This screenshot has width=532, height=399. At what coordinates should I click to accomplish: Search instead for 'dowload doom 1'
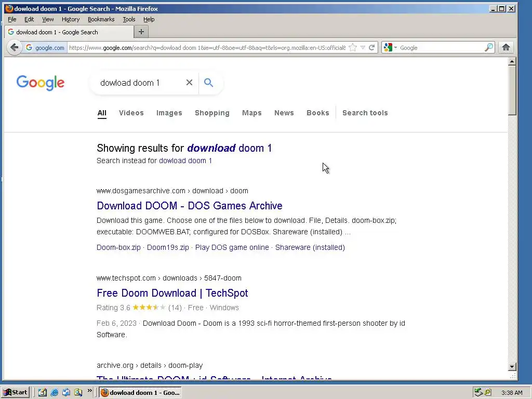[x=185, y=161]
